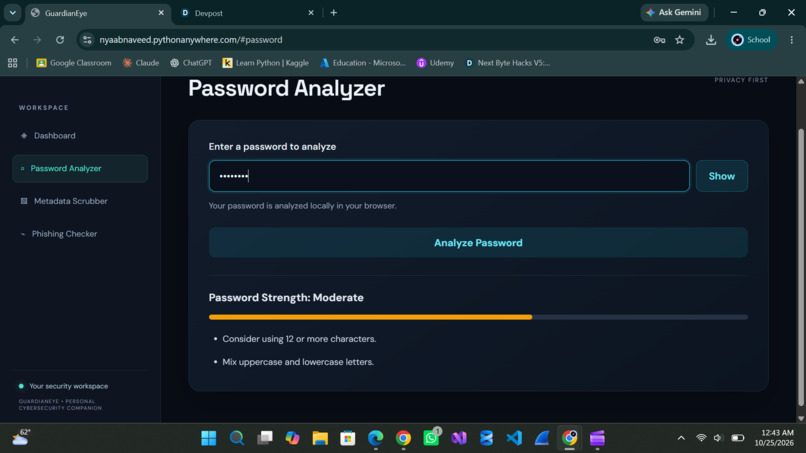Image resolution: width=806 pixels, height=453 pixels.
Task: Open the ChatGPT bookmark
Action: click(x=191, y=63)
